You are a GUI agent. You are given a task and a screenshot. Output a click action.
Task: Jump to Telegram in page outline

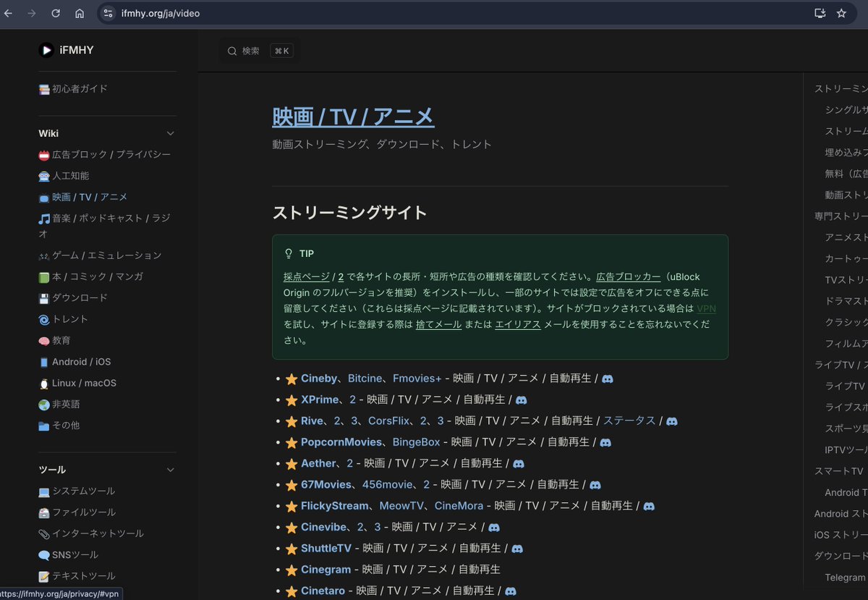pyautogui.click(x=845, y=578)
